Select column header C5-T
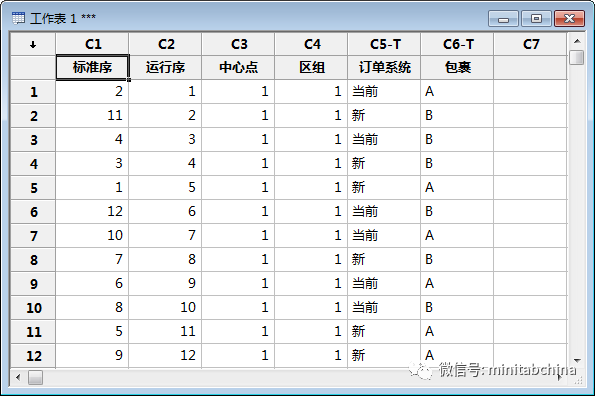The image size is (595, 396). coord(384,44)
